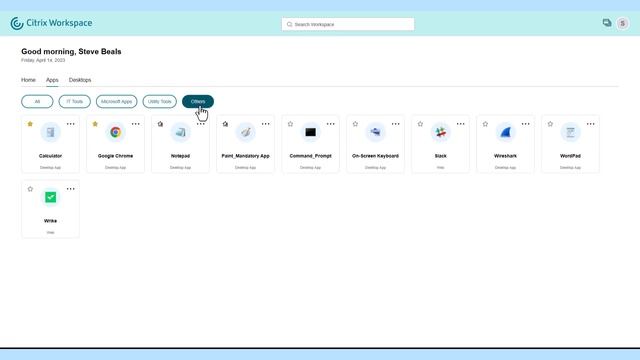640x360 pixels.
Task: Add WordPad to favorites via star
Action: 550,124
